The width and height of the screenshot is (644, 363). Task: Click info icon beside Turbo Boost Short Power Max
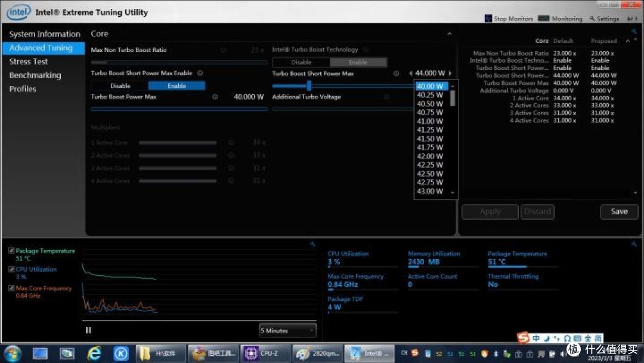click(396, 73)
